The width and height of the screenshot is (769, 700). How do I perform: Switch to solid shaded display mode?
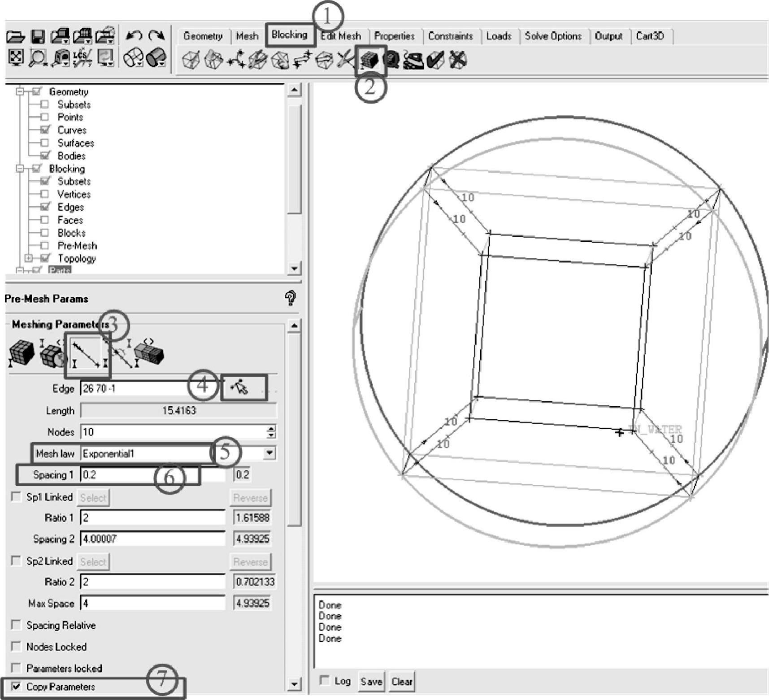(156, 58)
